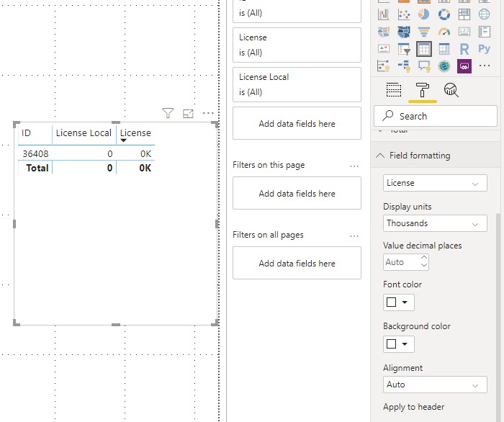Sort by the License Local column header
The image size is (504, 422).
(84, 133)
